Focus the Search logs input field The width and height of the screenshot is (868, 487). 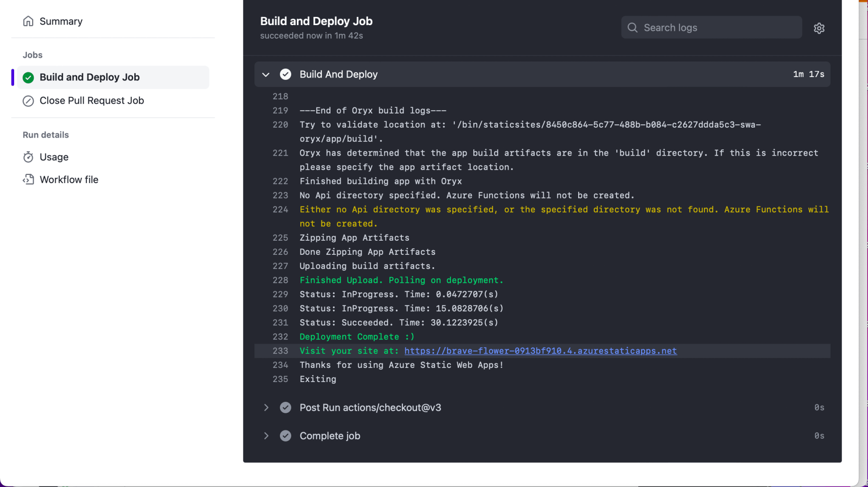(x=719, y=28)
